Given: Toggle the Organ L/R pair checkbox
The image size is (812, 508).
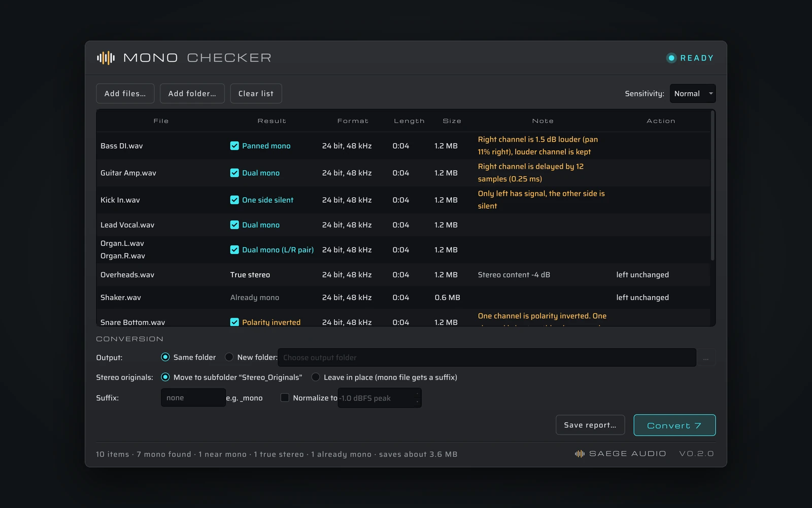Looking at the screenshot, I should point(234,249).
